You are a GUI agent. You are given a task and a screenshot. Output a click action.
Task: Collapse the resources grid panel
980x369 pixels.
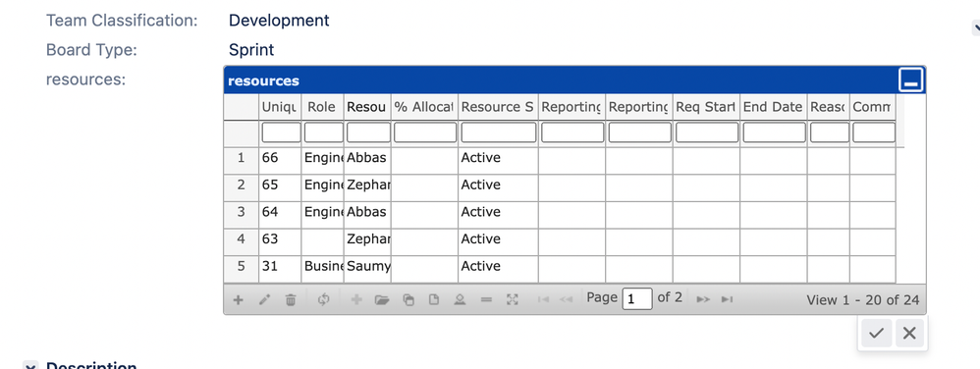[x=911, y=80]
